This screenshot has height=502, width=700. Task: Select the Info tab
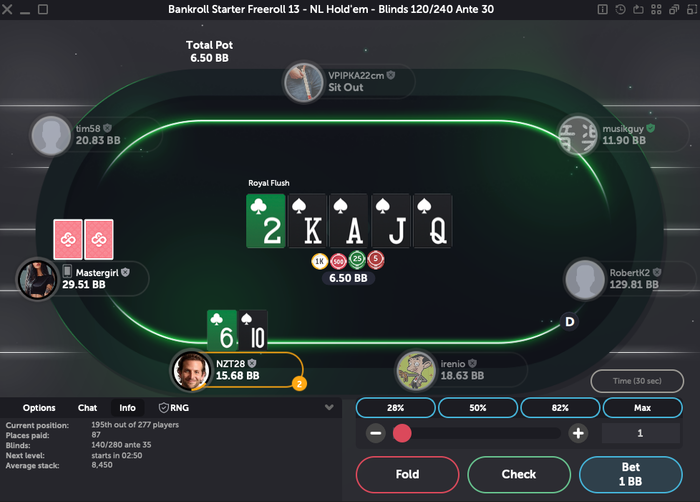[127, 408]
